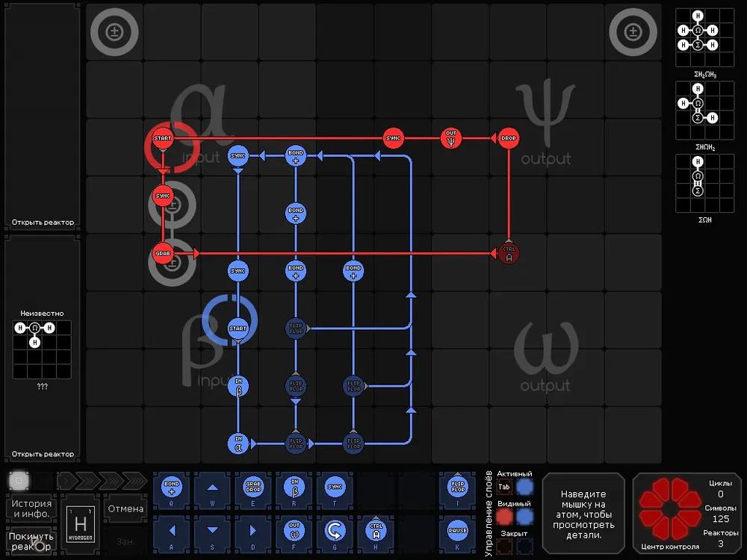Select the GRAB DROP instruction (E)

point(253,491)
